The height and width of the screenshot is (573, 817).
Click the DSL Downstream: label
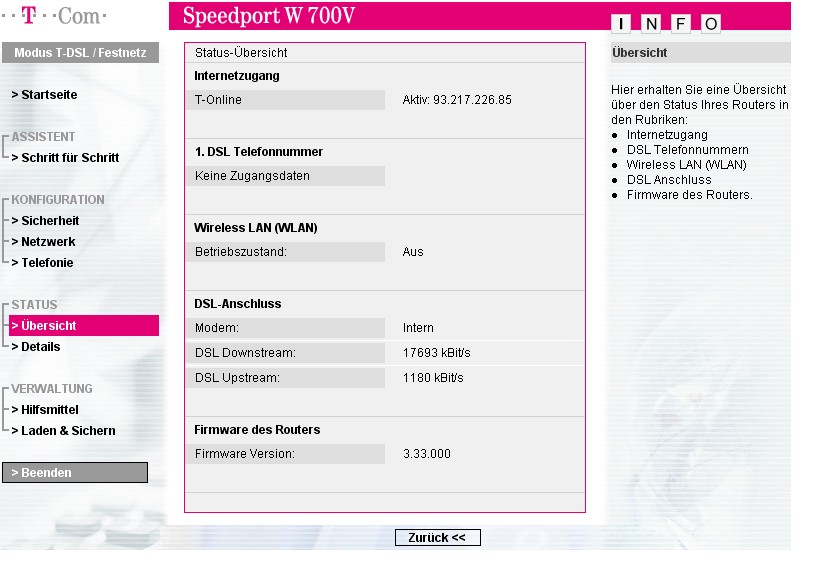pos(245,353)
